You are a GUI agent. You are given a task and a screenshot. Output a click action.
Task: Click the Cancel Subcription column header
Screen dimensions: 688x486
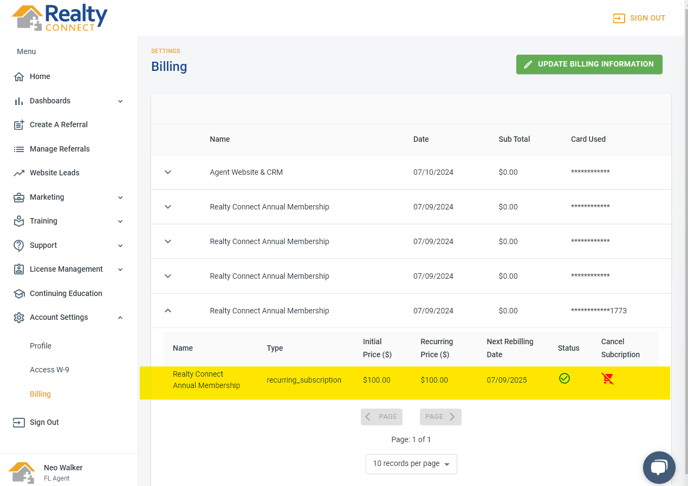(620, 348)
